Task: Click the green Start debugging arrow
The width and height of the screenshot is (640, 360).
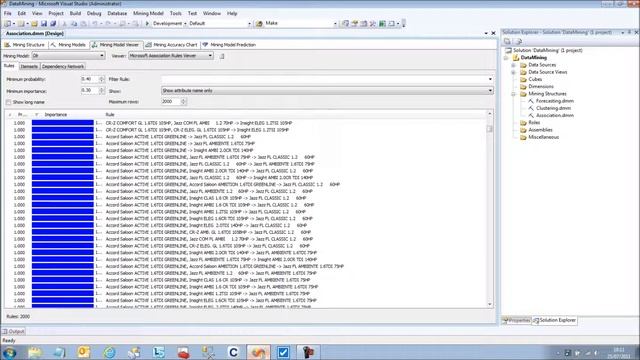Action: pyautogui.click(x=147, y=24)
